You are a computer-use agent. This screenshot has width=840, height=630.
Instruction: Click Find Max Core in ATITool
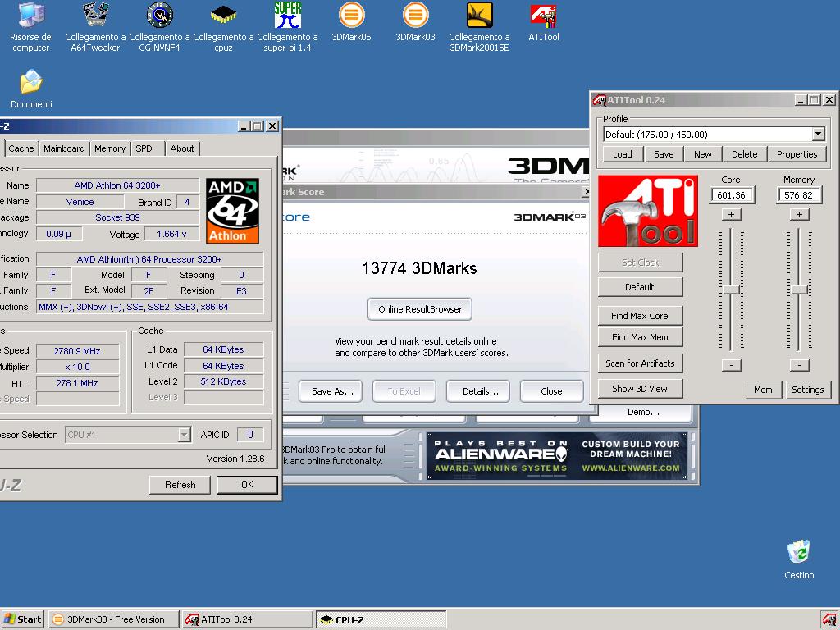(640, 316)
